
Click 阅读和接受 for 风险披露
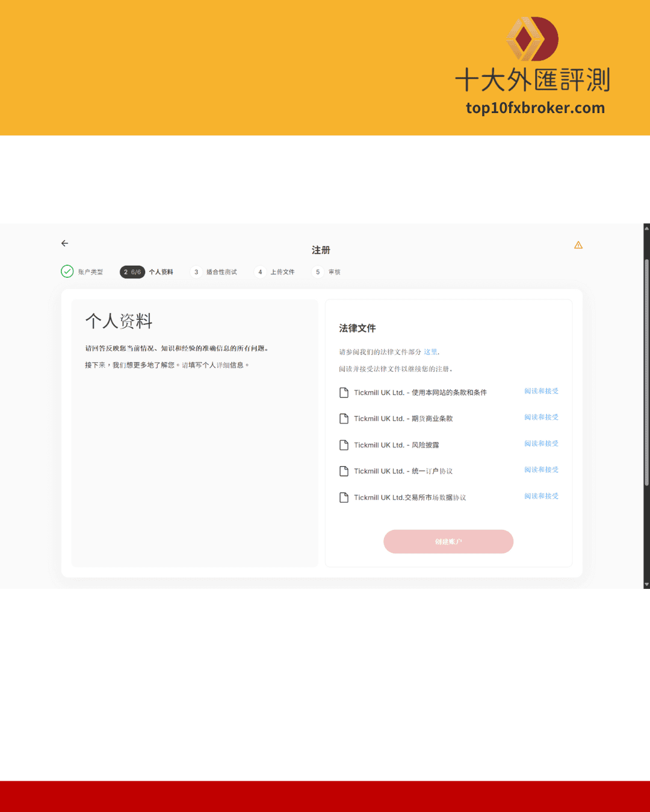540,443
